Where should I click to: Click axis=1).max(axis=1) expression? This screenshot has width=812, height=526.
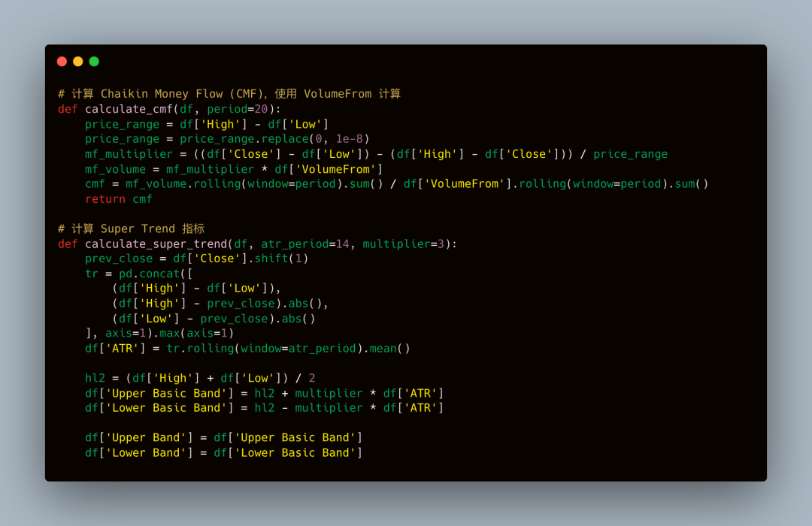click(169, 333)
